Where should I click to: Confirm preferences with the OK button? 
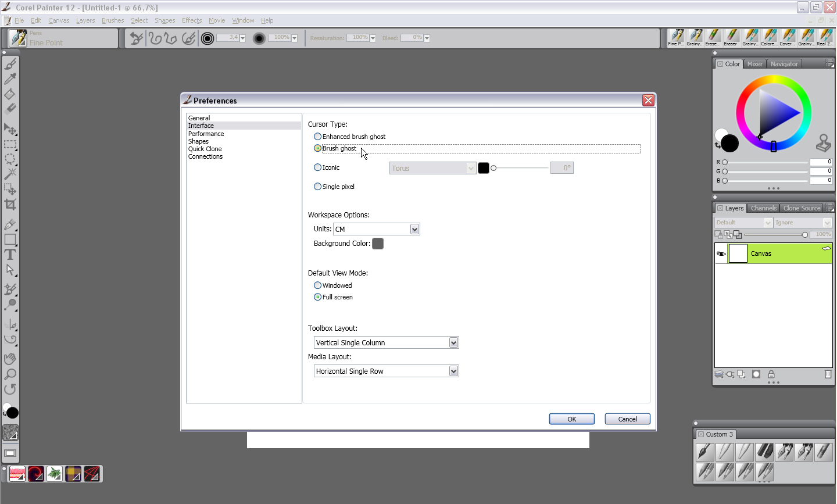tap(571, 419)
